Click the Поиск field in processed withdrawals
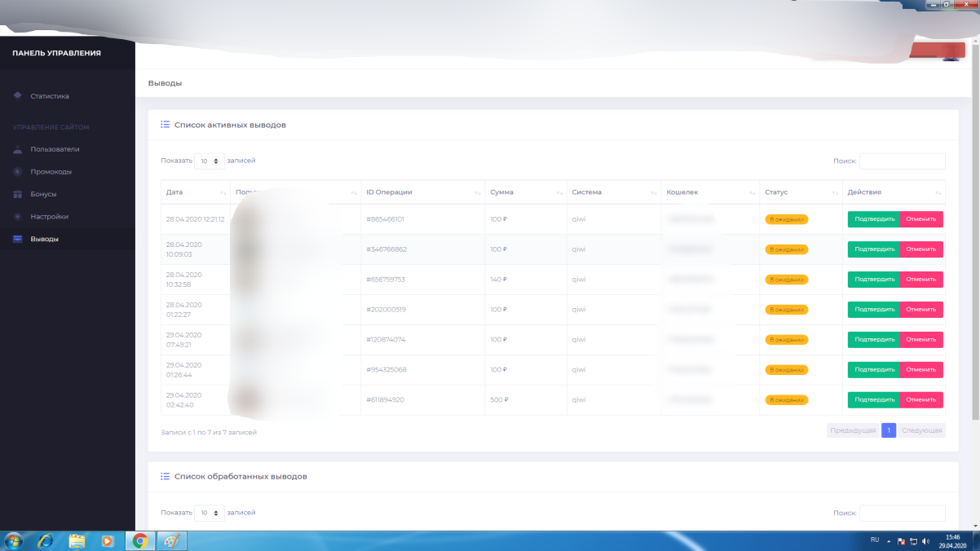The image size is (980, 551). click(x=902, y=513)
